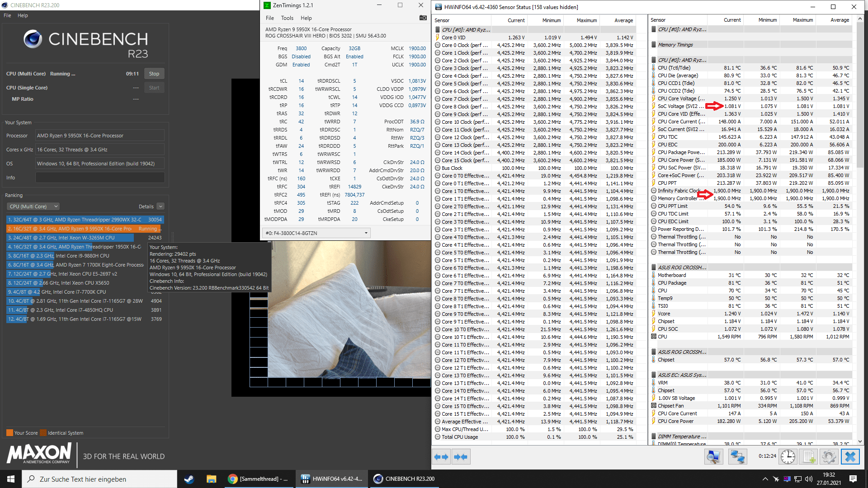Select the Core i7-4850HQ ranking row

coord(85,310)
